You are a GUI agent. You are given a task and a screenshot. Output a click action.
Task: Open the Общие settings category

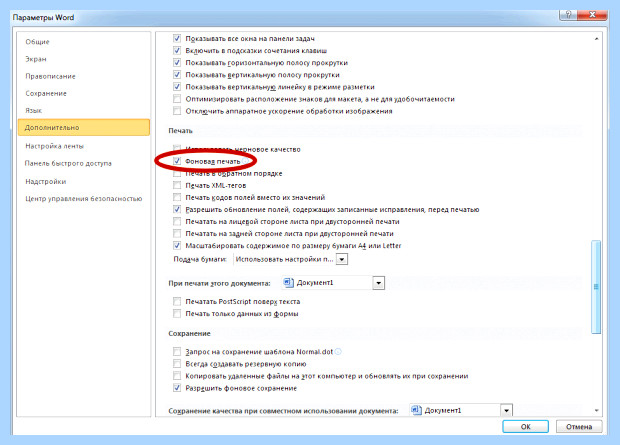38,42
